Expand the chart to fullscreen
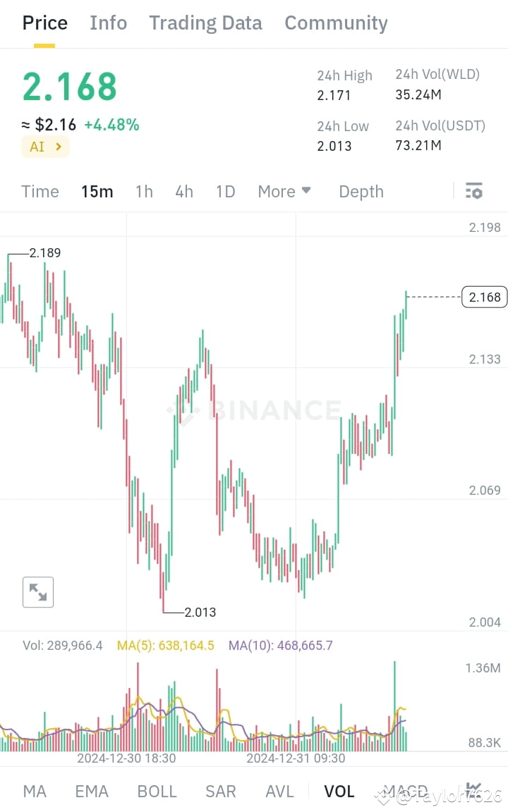The height and width of the screenshot is (812, 508). (x=37, y=592)
